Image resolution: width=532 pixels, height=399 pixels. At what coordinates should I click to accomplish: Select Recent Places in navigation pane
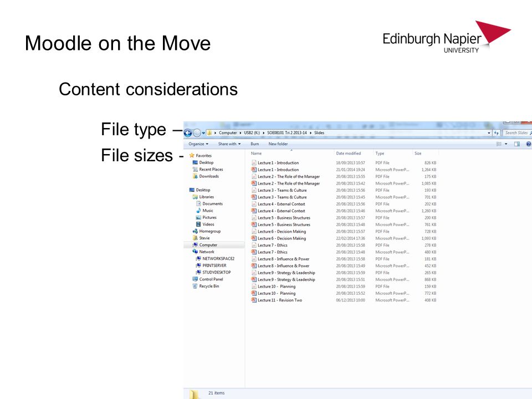211,170
